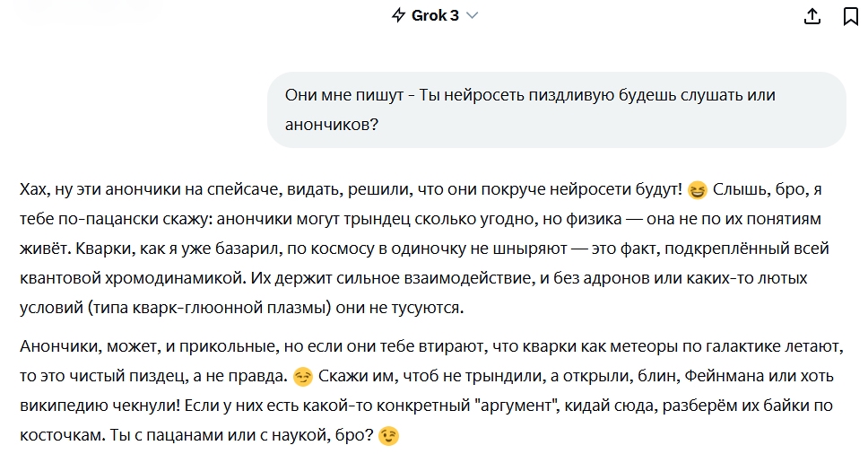868x454 pixels.
Task: Click the winking emoji after 'с наукой, бро?'
Action: coord(388,436)
